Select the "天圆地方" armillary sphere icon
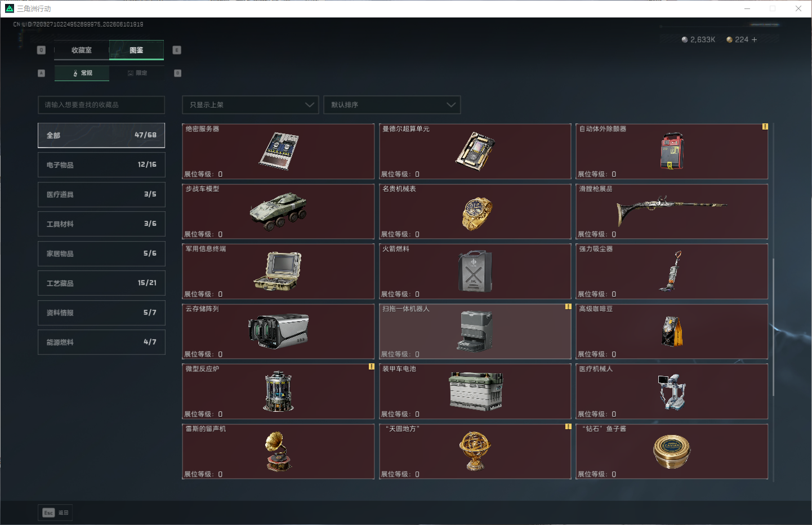The height and width of the screenshot is (525, 812). (x=475, y=451)
